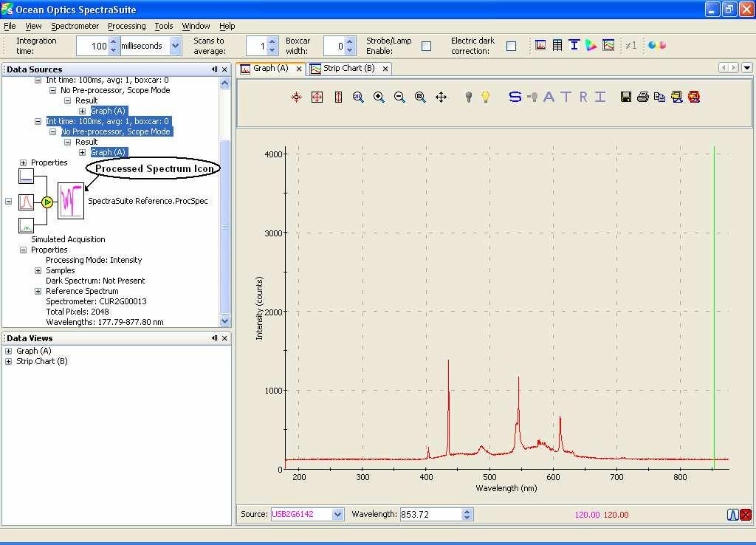Close the Strip Chart (B) tab
Viewport: 756px width, 545px height.
click(385, 69)
